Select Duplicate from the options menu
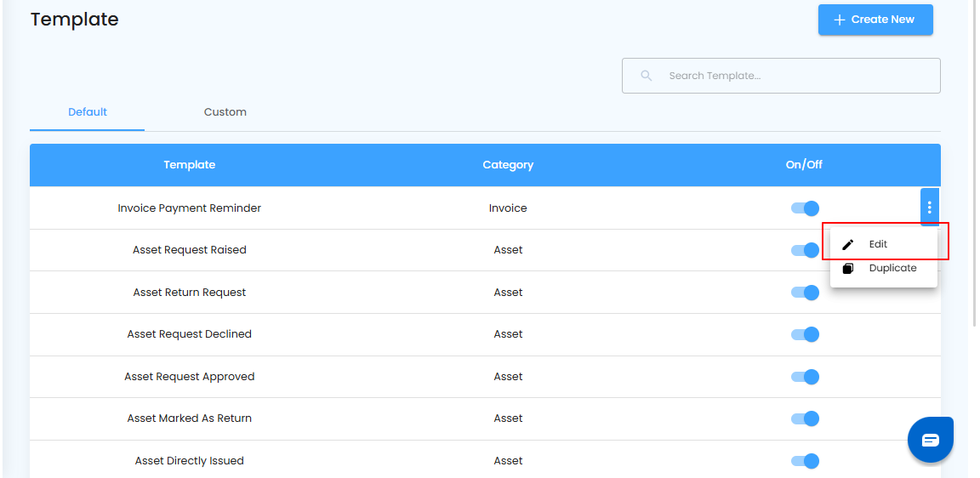The height and width of the screenshot is (478, 980). click(x=892, y=268)
